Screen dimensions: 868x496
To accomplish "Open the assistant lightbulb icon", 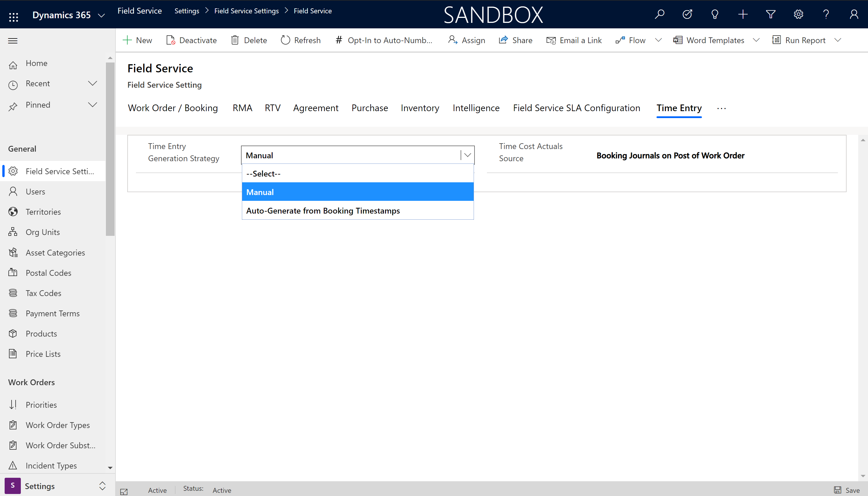I will point(715,14).
